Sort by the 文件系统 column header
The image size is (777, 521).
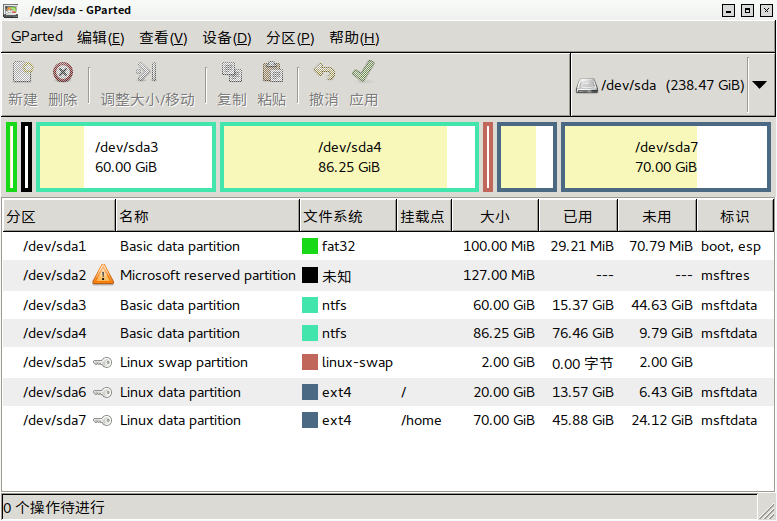(348, 216)
